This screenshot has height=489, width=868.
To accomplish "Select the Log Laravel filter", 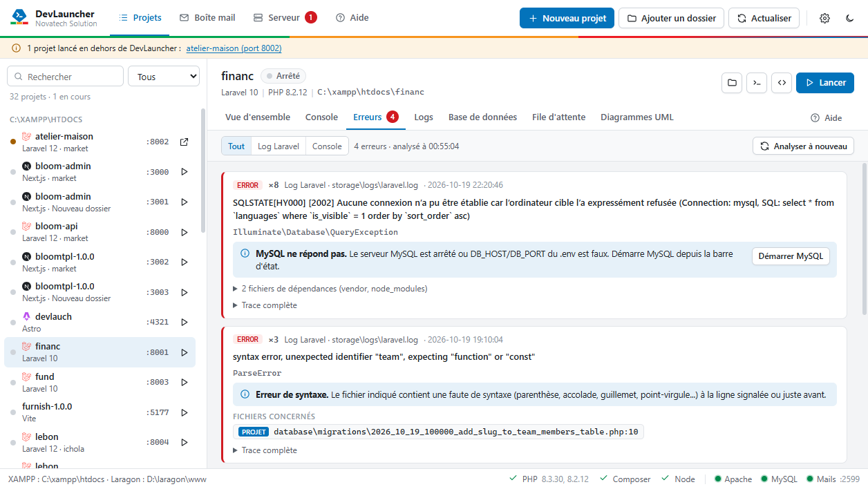I will (x=279, y=146).
